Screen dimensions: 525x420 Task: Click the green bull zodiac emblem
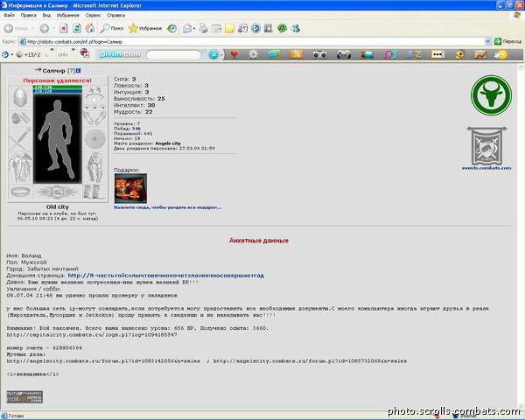[x=491, y=95]
